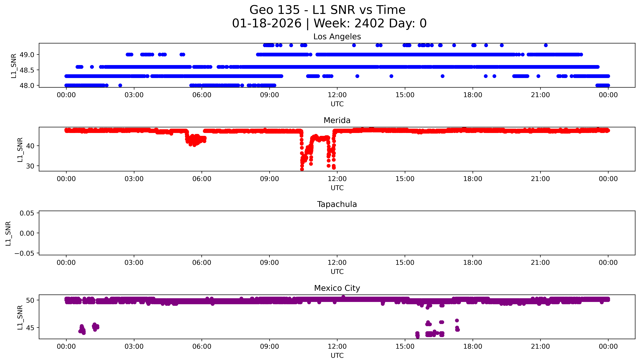Click the L1_SNR axis label of Merida plot
This screenshot has height=364, width=640.
pyautogui.click(x=20, y=150)
